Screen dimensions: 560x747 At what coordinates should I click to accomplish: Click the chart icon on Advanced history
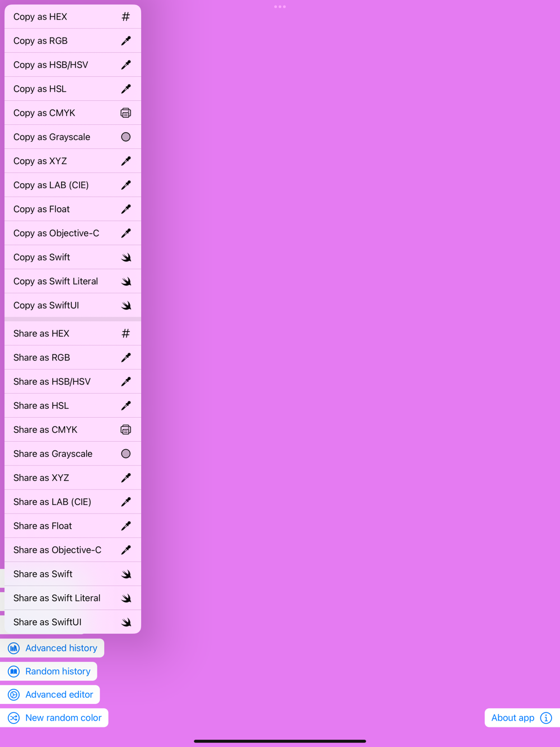tap(14, 648)
